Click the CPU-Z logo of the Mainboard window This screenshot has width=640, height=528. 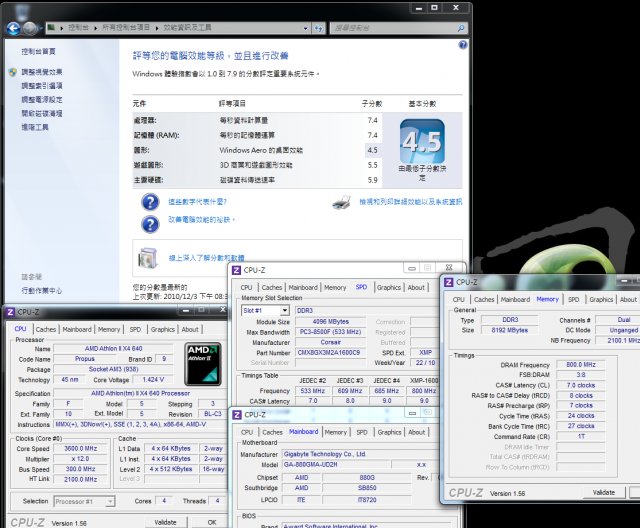[x=237, y=415]
